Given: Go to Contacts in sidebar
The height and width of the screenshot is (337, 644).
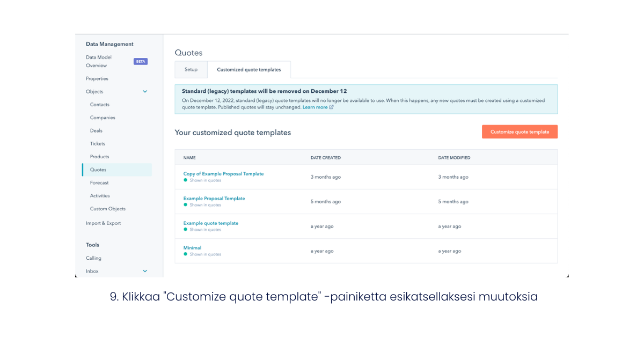Looking at the screenshot, I should click(100, 105).
